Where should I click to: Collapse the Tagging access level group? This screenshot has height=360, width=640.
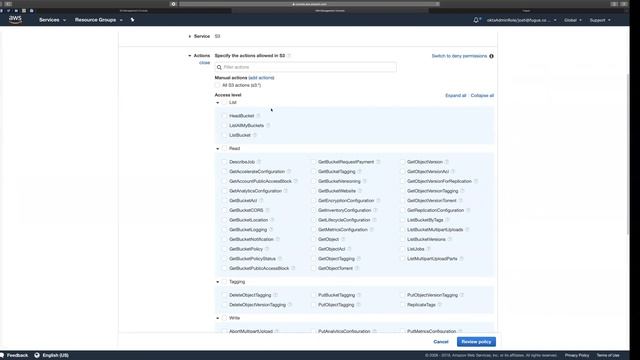(218, 282)
